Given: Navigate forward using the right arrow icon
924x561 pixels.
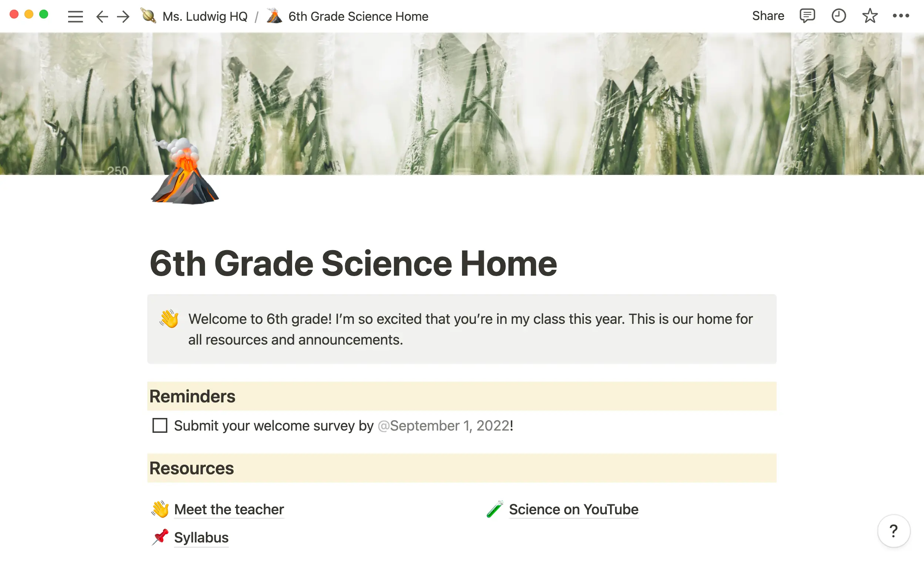Looking at the screenshot, I should tap(123, 16).
